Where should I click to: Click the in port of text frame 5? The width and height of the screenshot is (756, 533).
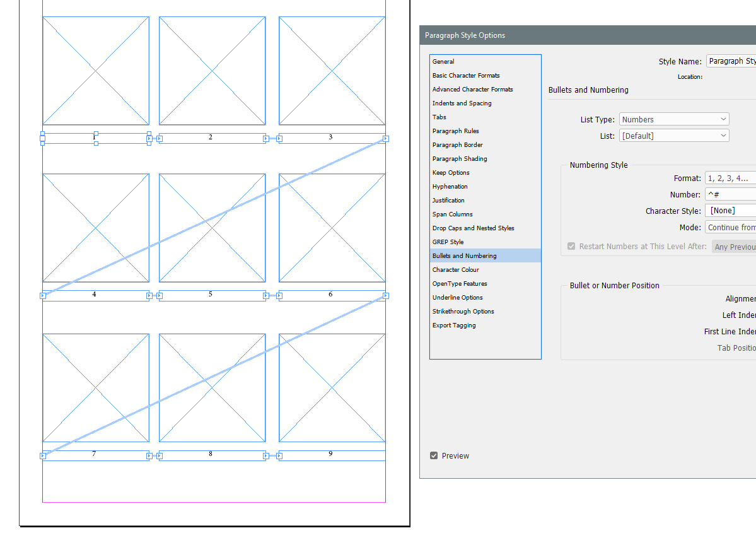[160, 296]
